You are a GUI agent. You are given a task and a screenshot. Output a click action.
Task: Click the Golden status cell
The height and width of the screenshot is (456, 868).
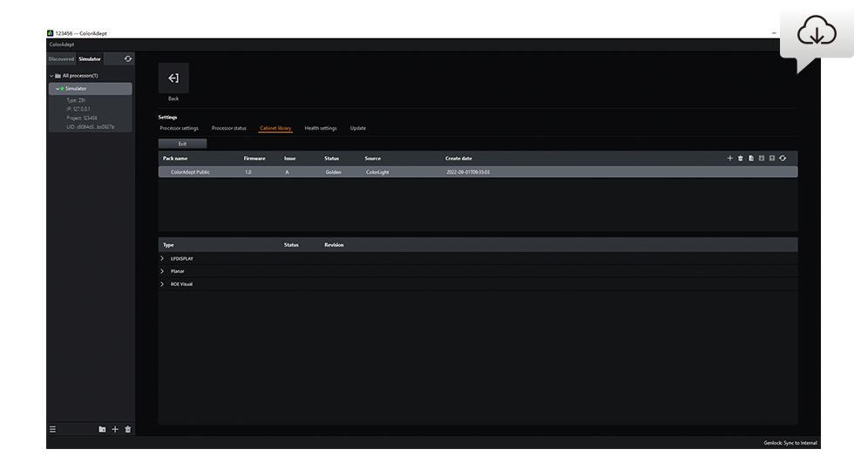click(333, 173)
